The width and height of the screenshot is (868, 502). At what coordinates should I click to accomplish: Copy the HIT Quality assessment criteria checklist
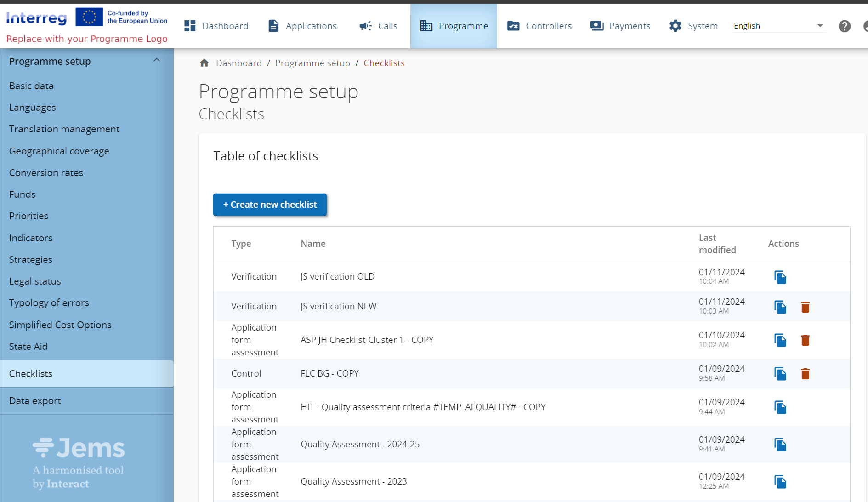click(x=780, y=407)
